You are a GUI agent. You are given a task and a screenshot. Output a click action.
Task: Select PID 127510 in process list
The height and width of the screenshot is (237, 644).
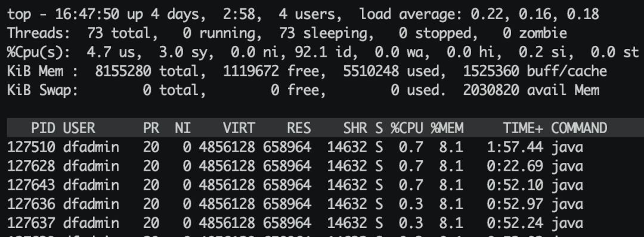coord(31,147)
